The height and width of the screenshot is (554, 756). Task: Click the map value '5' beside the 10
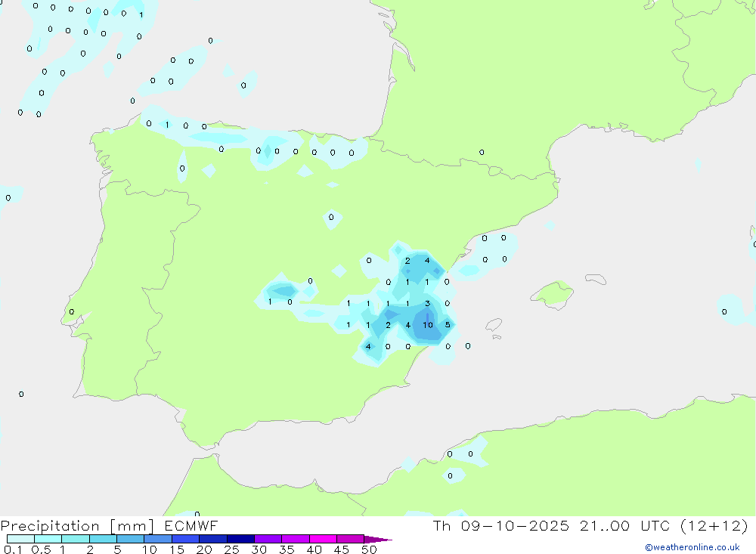(448, 324)
